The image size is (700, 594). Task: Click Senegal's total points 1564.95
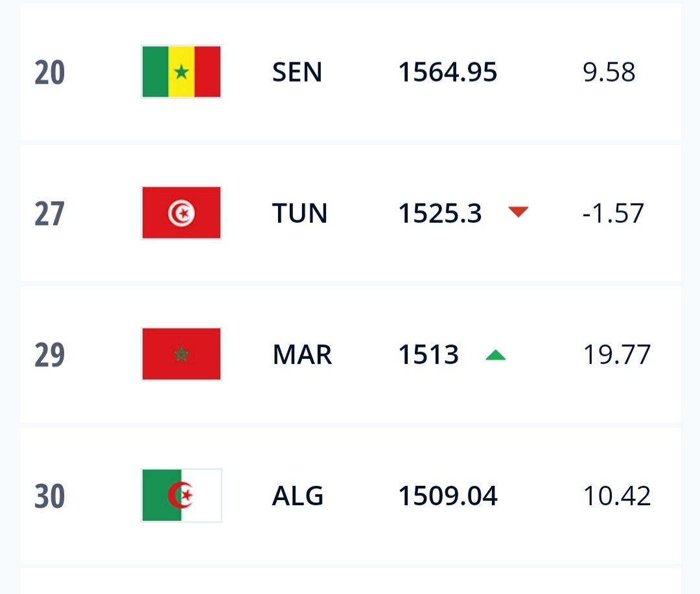click(x=447, y=72)
